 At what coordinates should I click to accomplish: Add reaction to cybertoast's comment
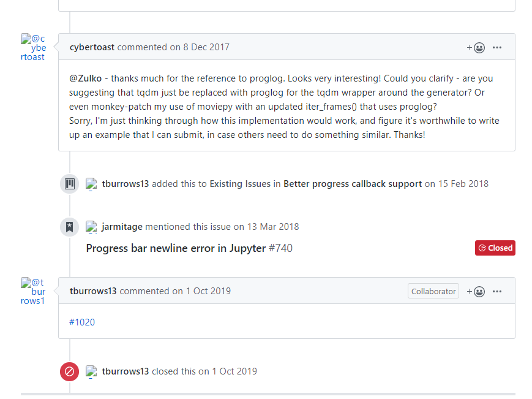click(476, 47)
